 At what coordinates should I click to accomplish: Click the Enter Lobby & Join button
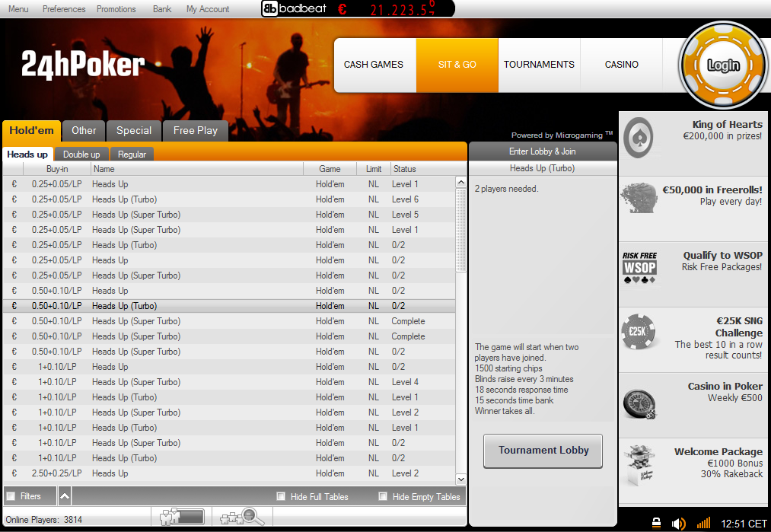pos(543,151)
